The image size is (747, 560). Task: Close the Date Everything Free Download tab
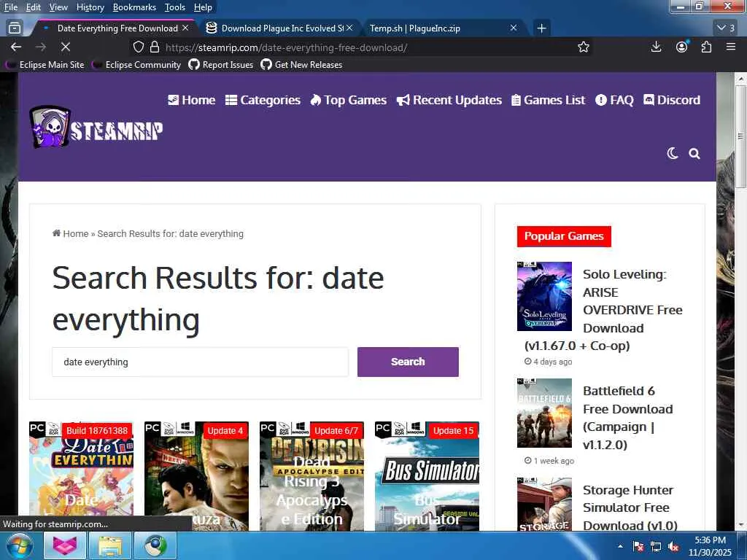click(185, 28)
